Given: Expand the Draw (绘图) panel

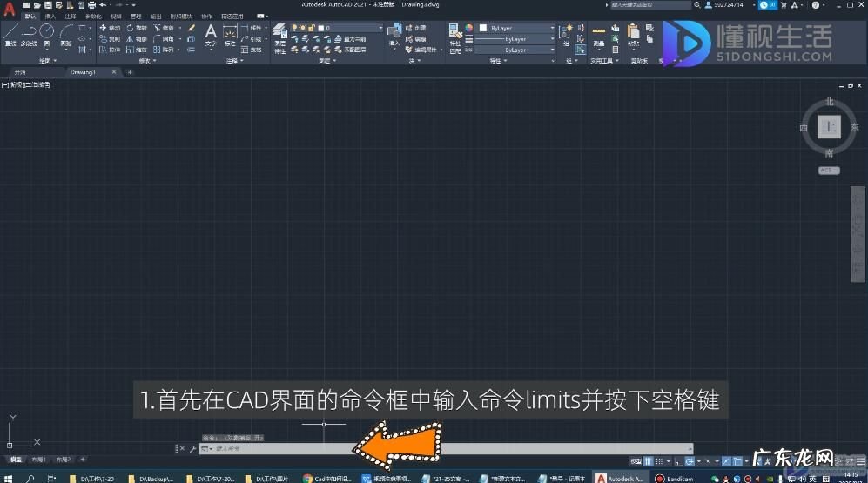Looking at the screenshot, I should (x=48, y=61).
